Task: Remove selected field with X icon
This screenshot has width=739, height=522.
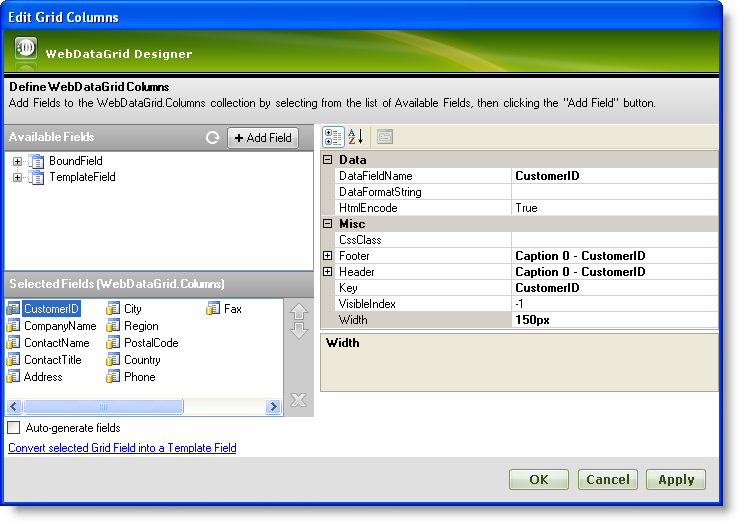Action: click(x=298, y=400)
